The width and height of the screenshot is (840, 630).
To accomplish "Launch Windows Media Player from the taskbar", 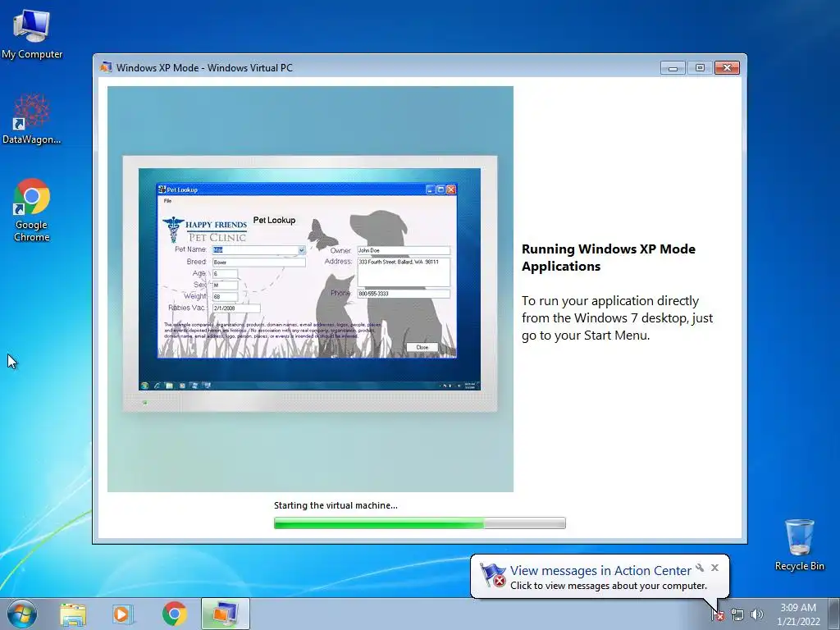I will point(123,614).
